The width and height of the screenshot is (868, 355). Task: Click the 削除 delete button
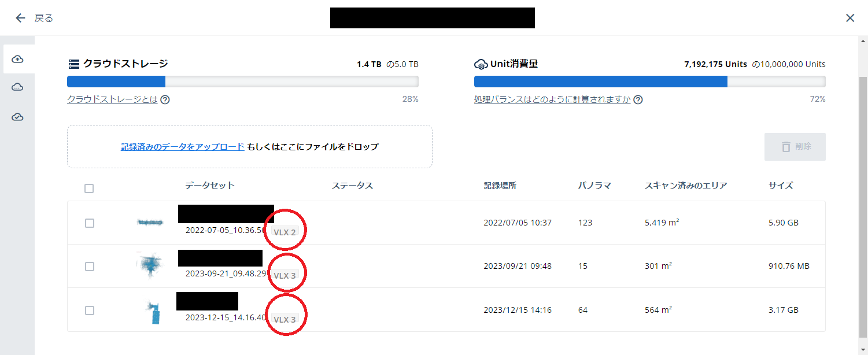click(795, 147)
